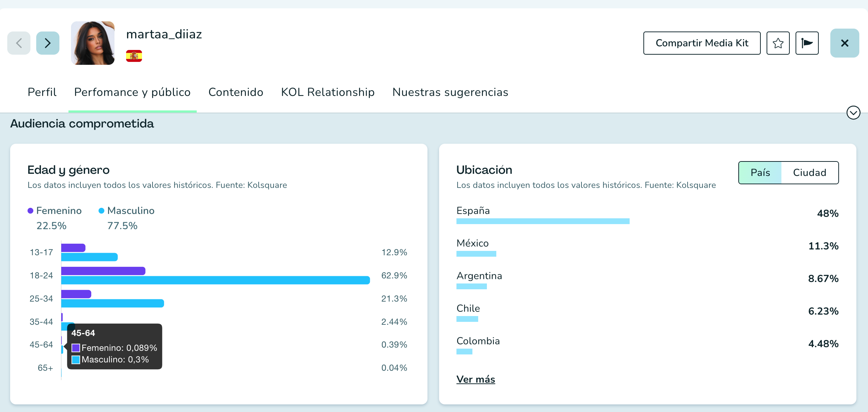This screenshot has height=412, width=868.
Task: Click the Spain flag icon
Action: [134, 56]
